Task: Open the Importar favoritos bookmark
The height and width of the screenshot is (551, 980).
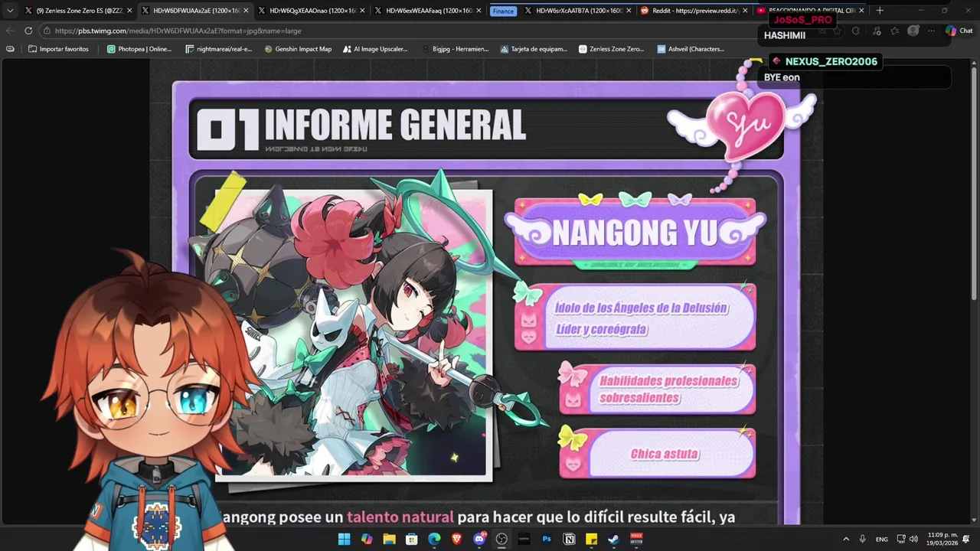Action: coord(59,49)
